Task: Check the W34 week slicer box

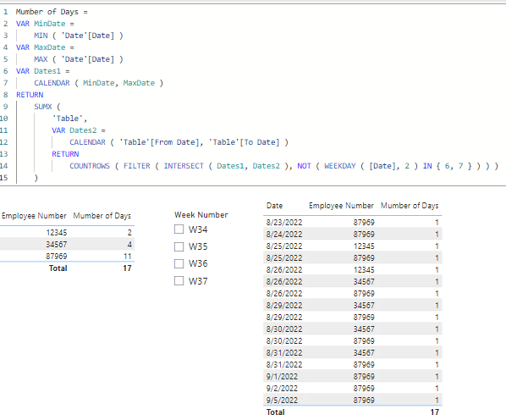Action: (179, 229)
